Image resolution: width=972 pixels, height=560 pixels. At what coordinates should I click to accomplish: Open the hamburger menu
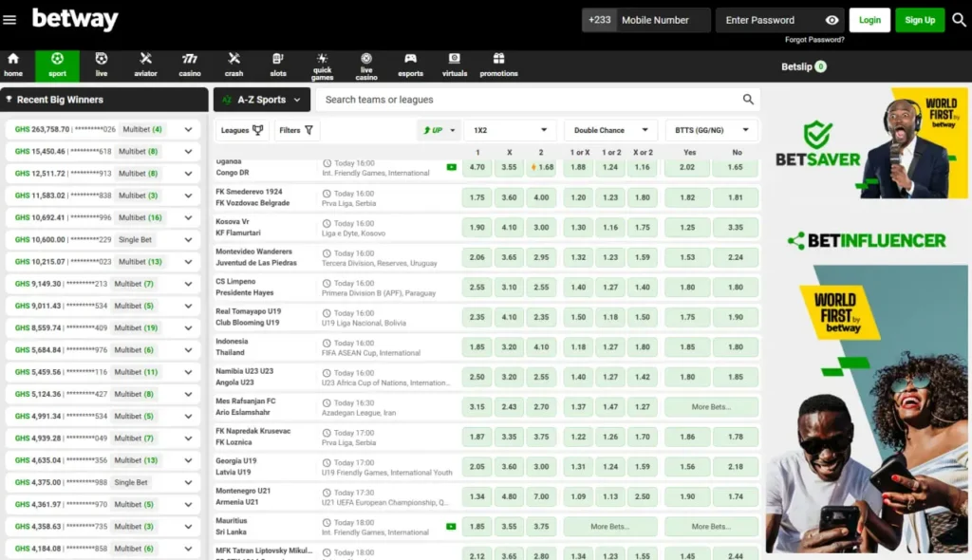[9, 20]
